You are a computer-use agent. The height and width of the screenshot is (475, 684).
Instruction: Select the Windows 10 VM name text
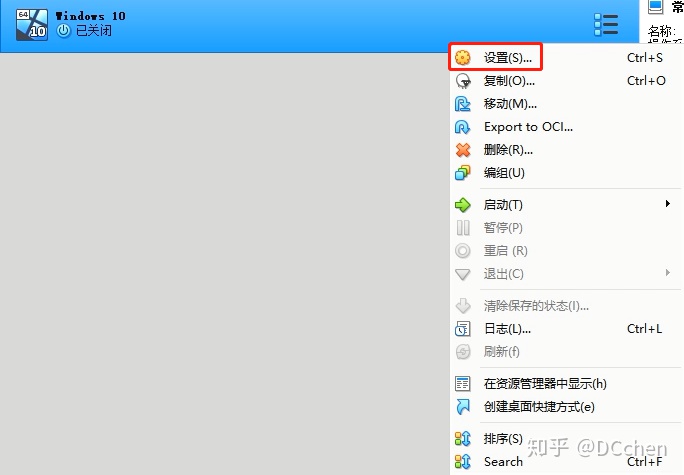[90, 16]
